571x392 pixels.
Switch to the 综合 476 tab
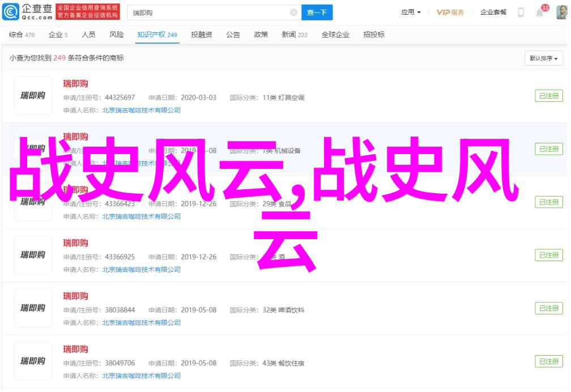(x=22, y=35)
